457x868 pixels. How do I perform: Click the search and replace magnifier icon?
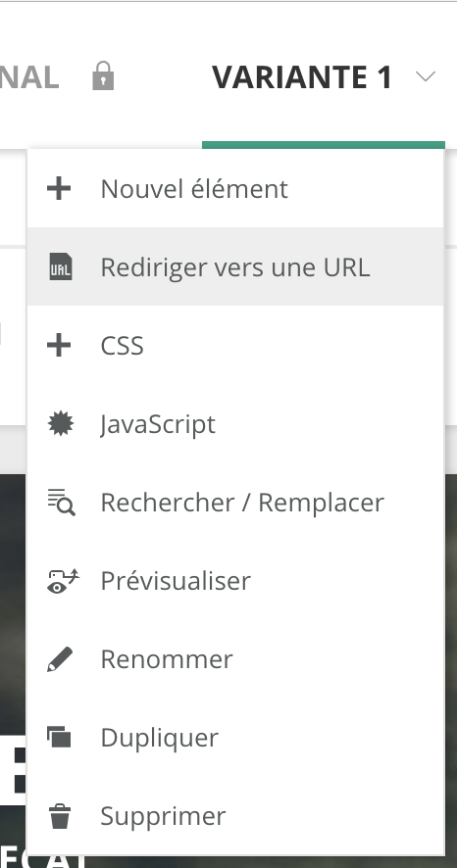[62, 503]
